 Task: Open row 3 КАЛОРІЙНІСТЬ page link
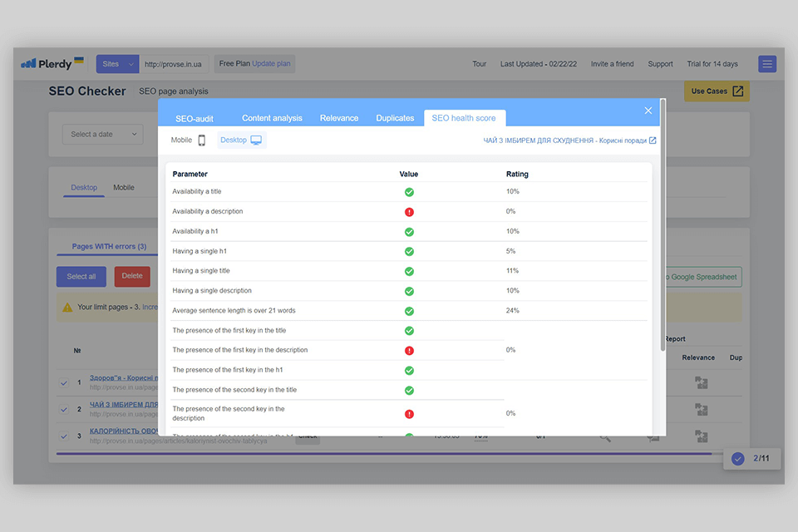tap(124, 431)
